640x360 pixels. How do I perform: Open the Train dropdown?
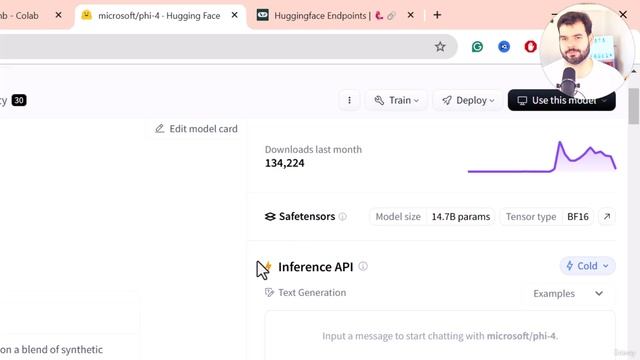tap(397, 100)
